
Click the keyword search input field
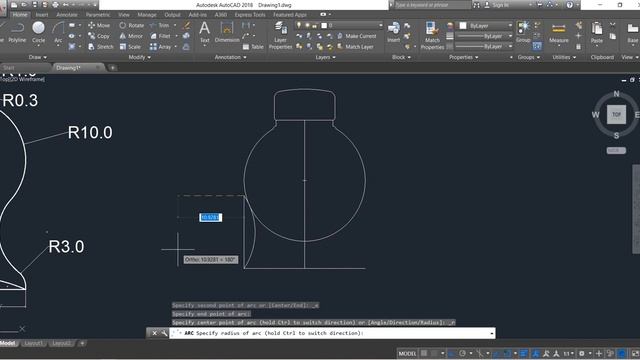[x=433, y=5]
